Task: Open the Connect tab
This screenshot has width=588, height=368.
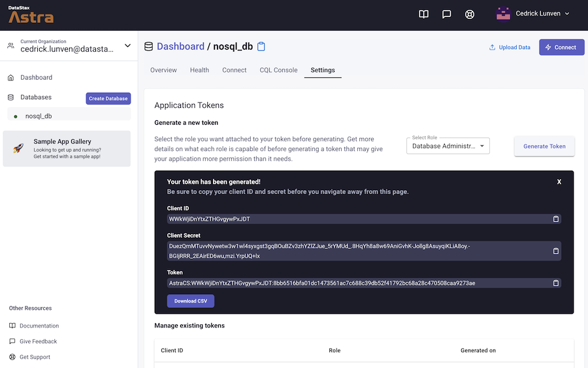Action: tap(235, 70)
